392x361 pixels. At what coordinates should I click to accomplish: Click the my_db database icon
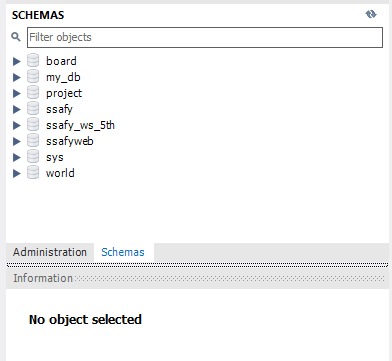pos(33,76)
